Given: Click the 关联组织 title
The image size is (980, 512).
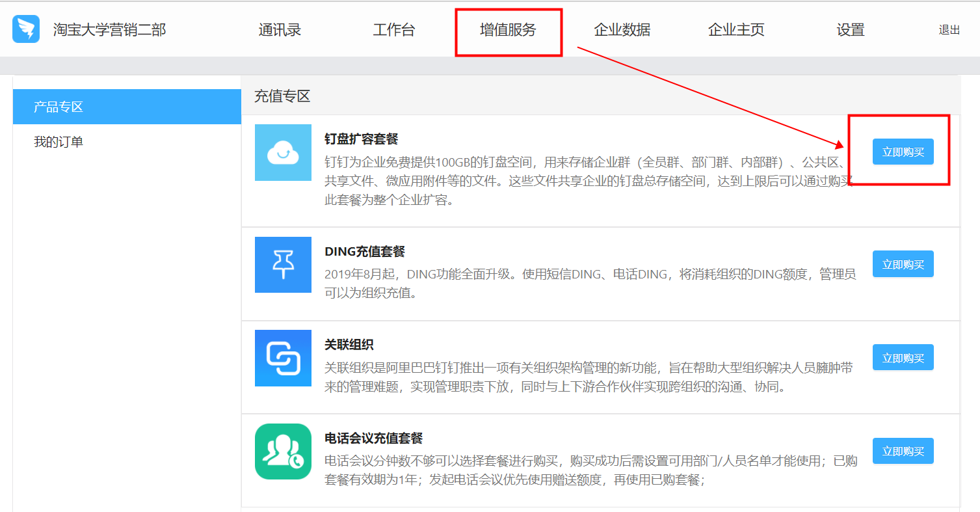Looking at the screenshot, I should click(x=349, y=345).
